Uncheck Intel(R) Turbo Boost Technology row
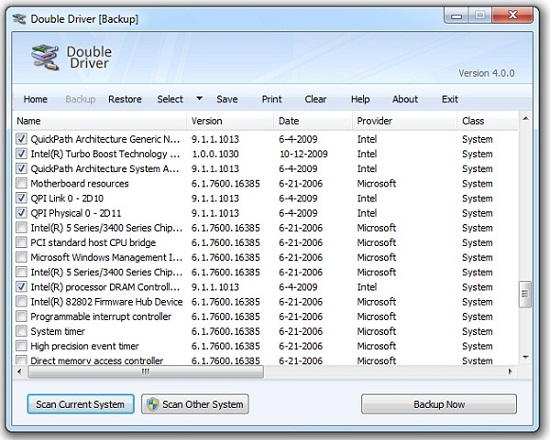This screenshot has height=440, width=550. (21, 154)
